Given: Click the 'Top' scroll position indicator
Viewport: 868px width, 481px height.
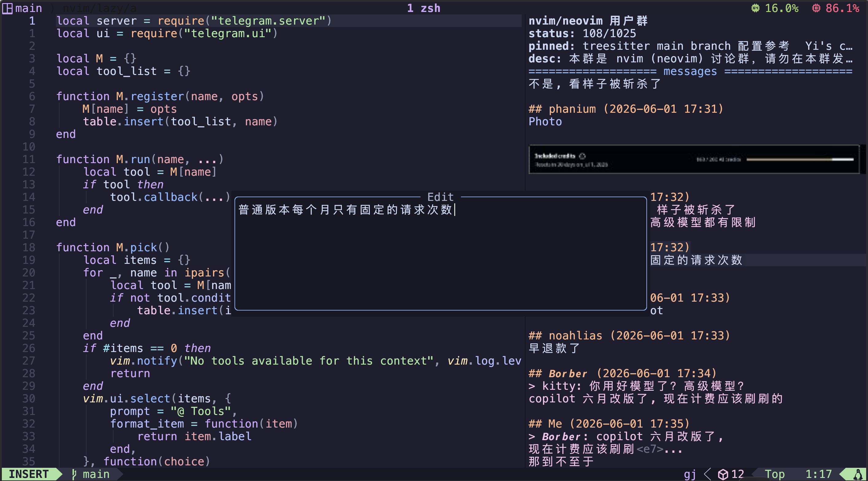Looking at the screenshot, I should pyautogui.click(x=775, y=474).
